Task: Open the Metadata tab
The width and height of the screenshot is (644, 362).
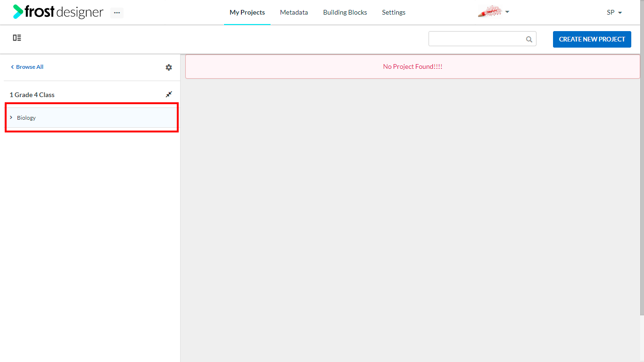Action: pos(294,12)
